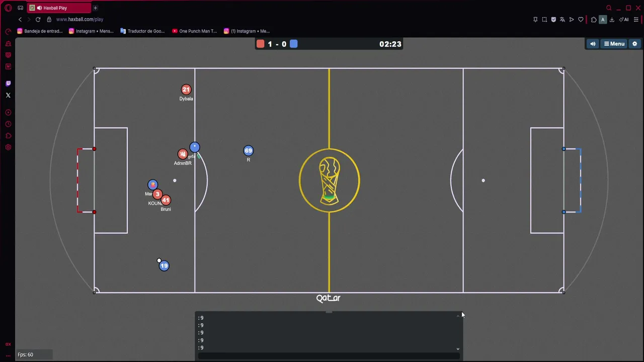The height and width of the screenshot is (362, 644).
Task: Open the AI assistant button
Action: (x=624, y=20)
